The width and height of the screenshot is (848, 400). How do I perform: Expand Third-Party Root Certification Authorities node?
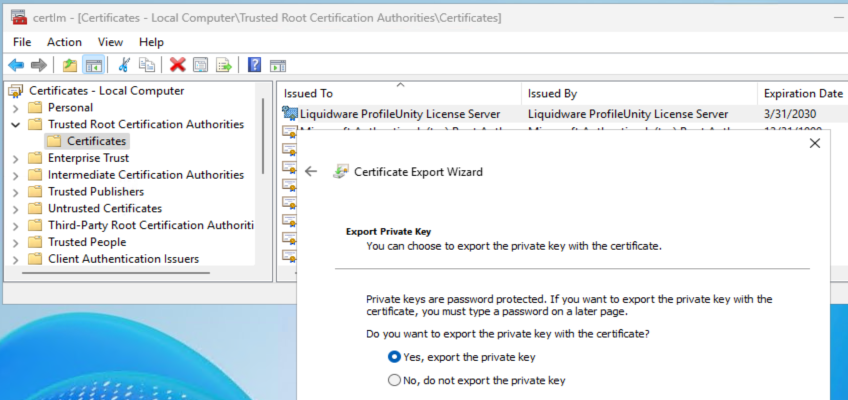point(16,226)
